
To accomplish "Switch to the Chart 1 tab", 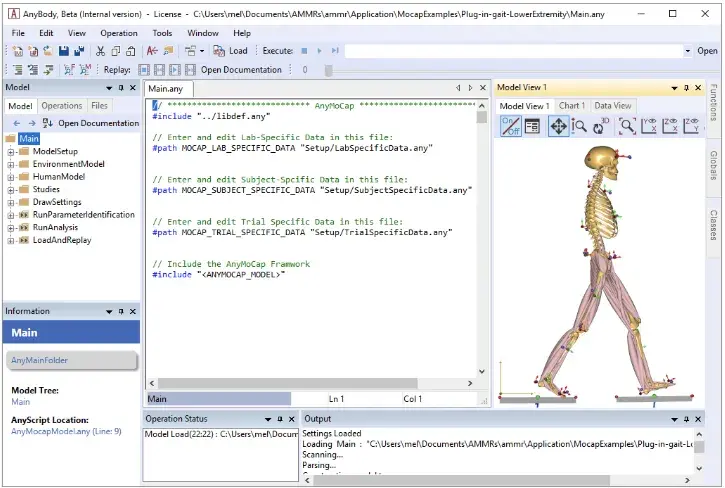I will (571, 105).
